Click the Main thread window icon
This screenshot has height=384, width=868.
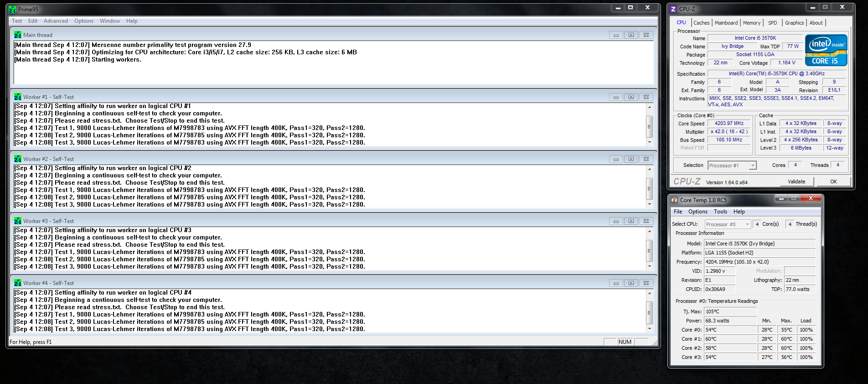tap(18, 35)
